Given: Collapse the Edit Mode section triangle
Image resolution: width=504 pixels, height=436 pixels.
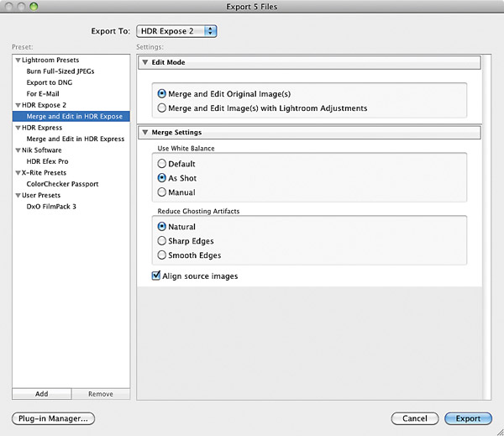Looking at the screenshot, I should coord(145,62).
